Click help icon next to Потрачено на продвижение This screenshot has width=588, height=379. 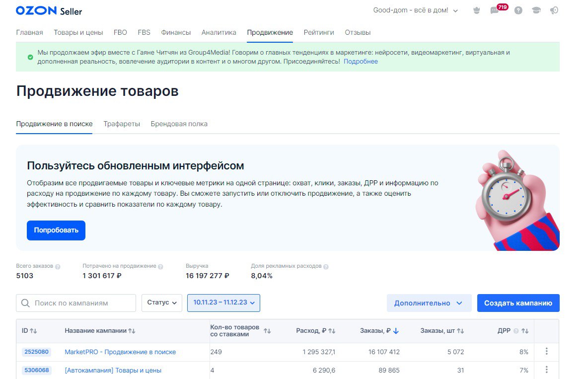coord(160,267)
